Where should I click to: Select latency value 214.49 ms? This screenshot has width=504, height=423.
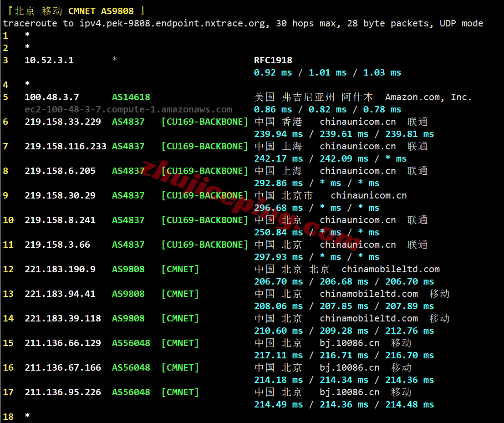[279, 404]
